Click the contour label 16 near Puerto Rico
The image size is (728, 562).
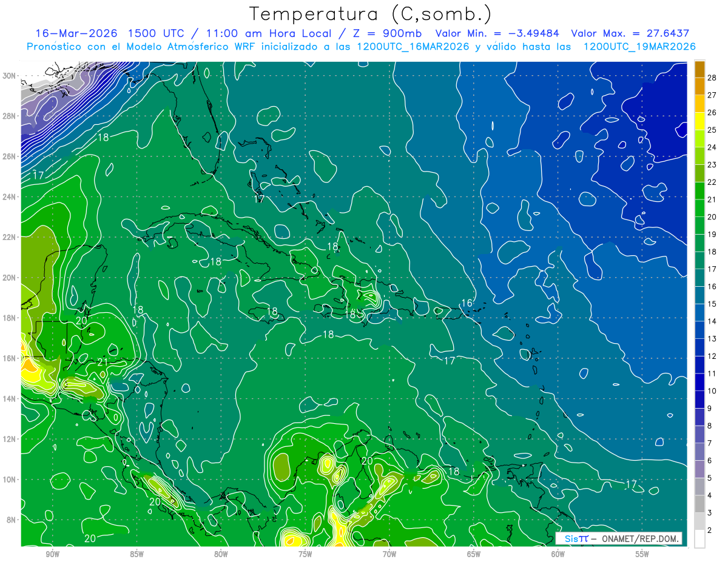tap(467, 303)
